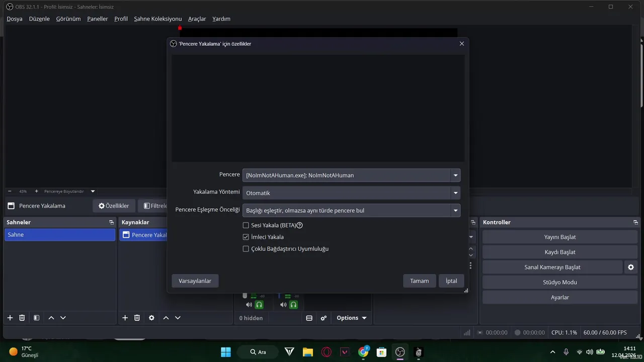Open the three-dot menu beside the dialog edge
644x362 pixels.
point(471,265)
